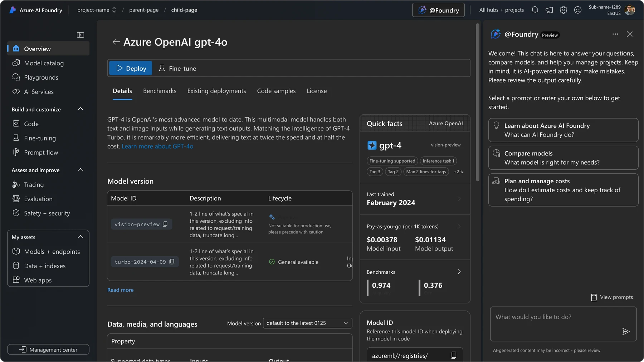This screenshot has width=644, height=362.
Task: Send the chat message arrow icon
Action: [626, 332]
